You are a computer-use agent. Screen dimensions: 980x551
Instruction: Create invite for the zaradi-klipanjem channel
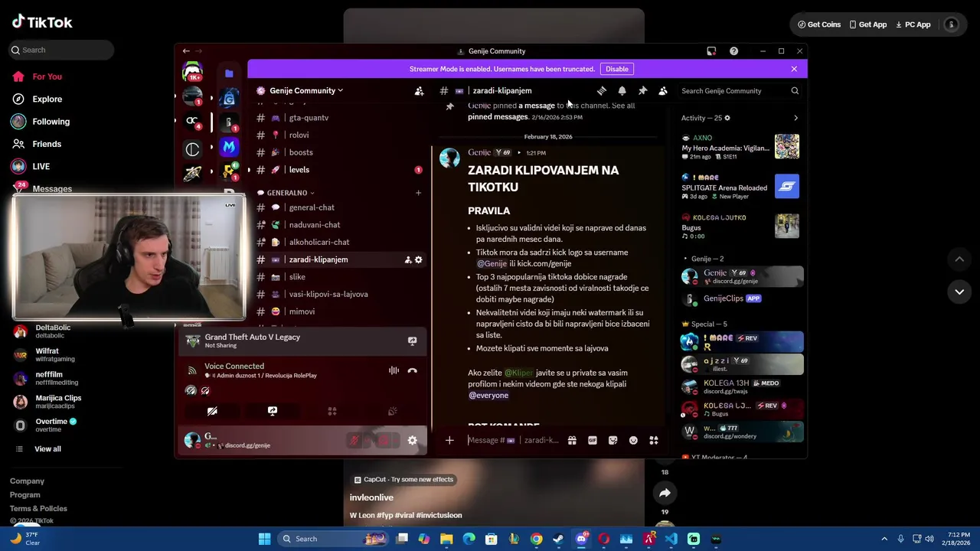coord(407,259)
